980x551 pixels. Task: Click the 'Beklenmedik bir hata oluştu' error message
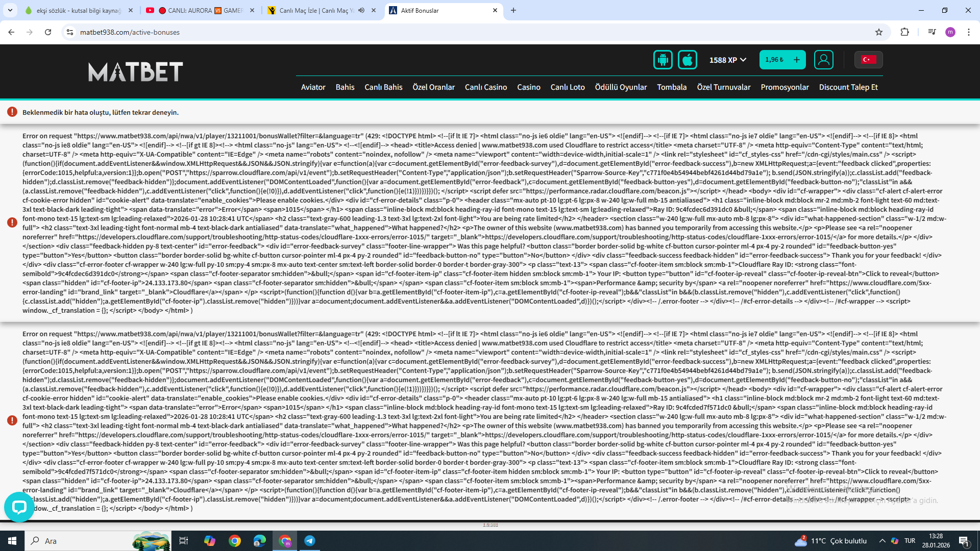(x=101, y=112)
